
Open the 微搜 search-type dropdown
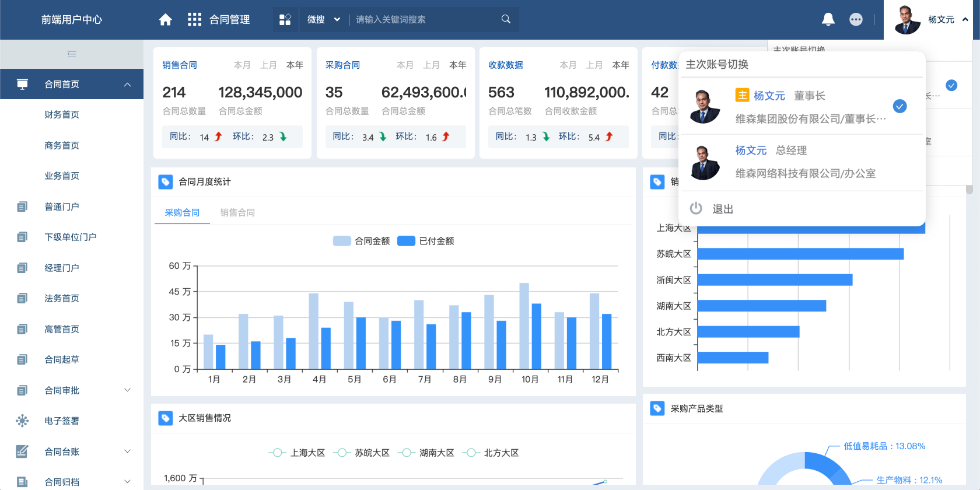point(324,19)
